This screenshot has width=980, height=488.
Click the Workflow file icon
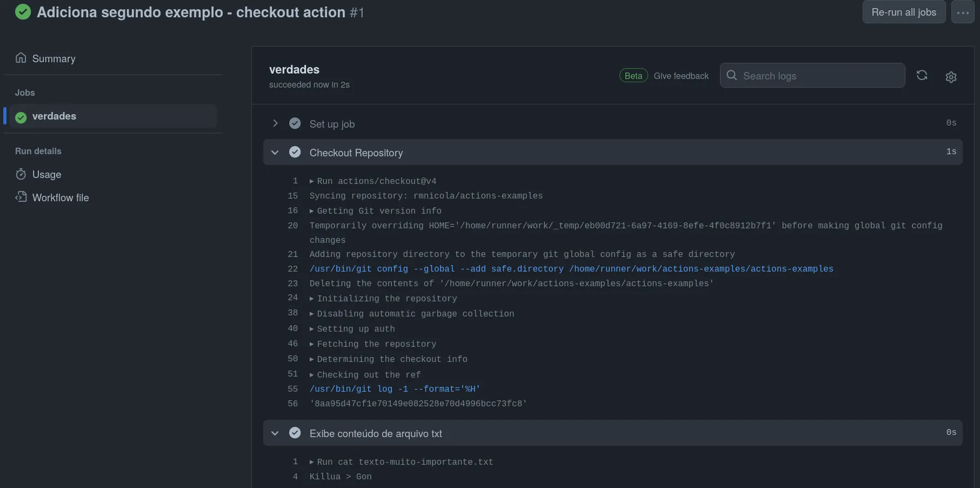click(21, 197)
